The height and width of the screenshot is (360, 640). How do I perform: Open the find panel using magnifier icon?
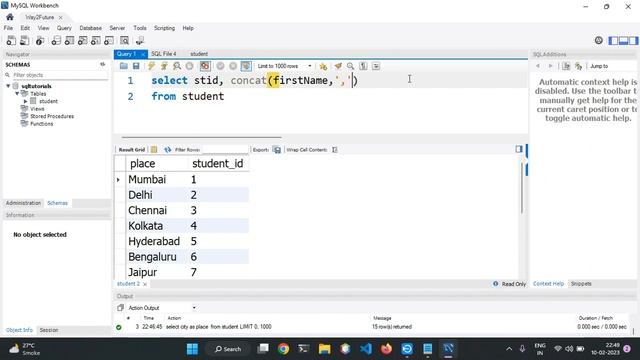click(x=350, y=66)
